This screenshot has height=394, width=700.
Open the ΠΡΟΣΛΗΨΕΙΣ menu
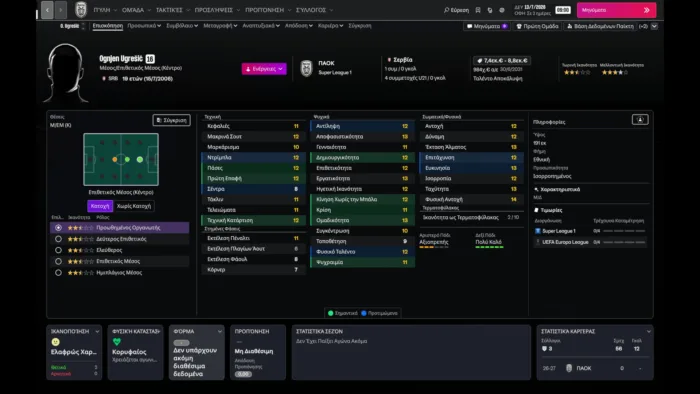(217, 10)
